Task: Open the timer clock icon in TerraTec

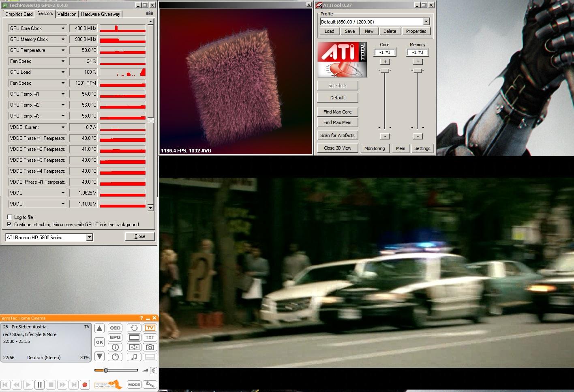Action: click(116, 357)
